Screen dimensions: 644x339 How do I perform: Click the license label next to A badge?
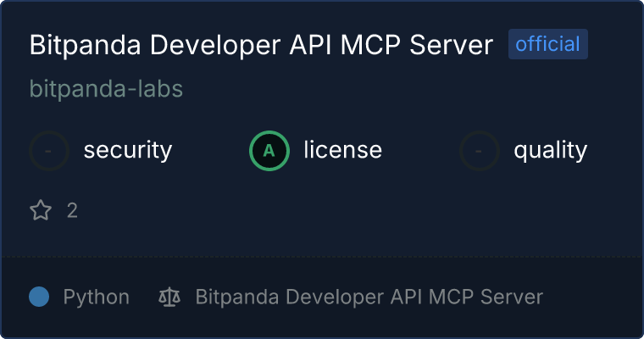click(342, 151)
